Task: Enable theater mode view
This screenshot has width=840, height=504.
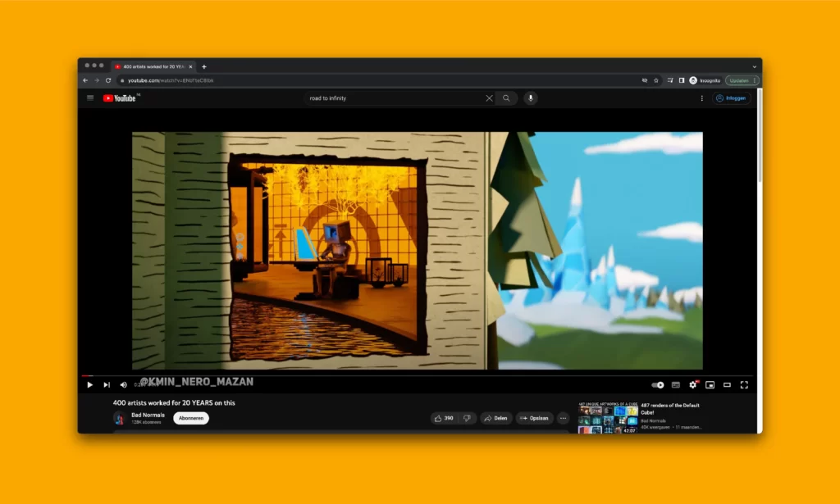Action: (727, 384)
